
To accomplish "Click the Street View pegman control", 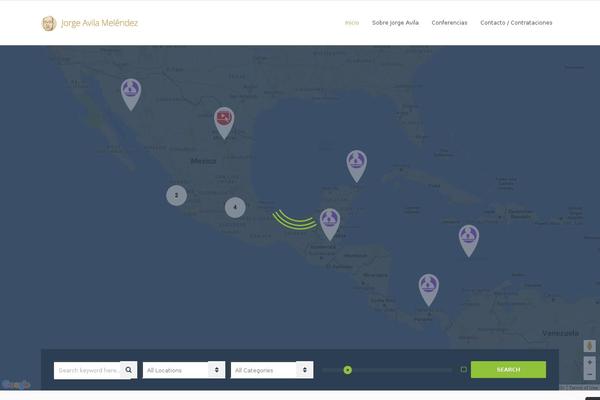I will (x=589, y=346).
